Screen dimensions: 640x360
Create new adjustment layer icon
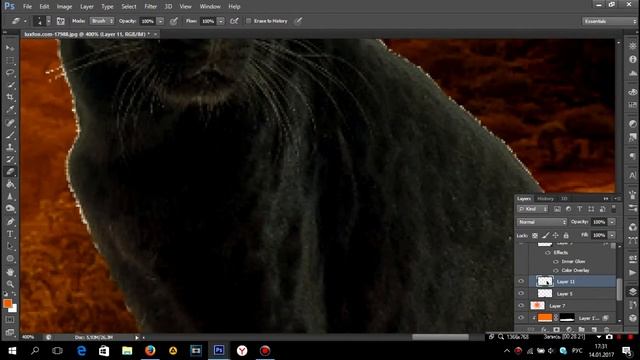(x=569, y=329)
